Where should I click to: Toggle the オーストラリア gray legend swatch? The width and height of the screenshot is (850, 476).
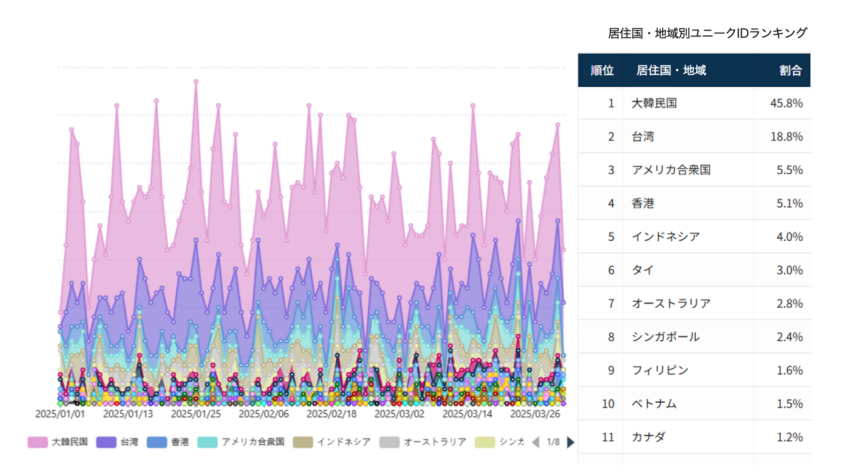click(x=389, y=442)
